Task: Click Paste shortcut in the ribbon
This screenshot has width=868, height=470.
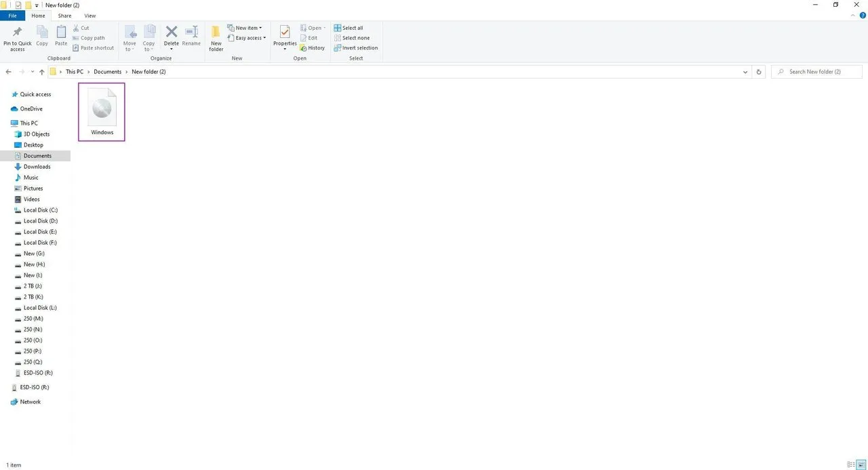Action: [94, 48]
